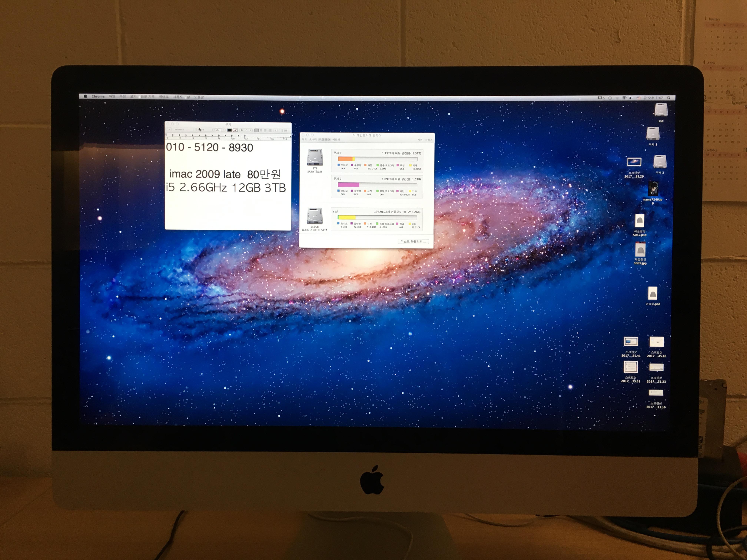The height and width of the screenshot is (560, 747).
Task: Toggle underline formatting in TextEdit toolbar
Action: (250, 130)
